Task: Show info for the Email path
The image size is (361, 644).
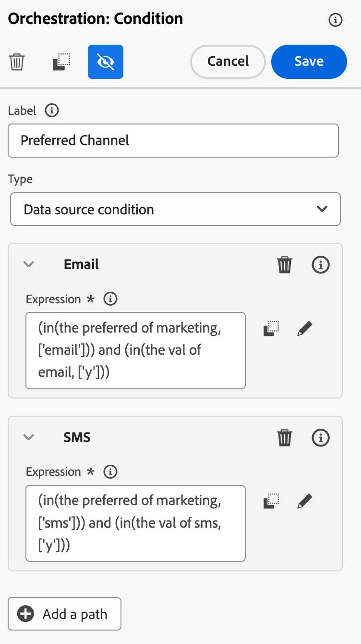Action: click(x=321, y=264)
